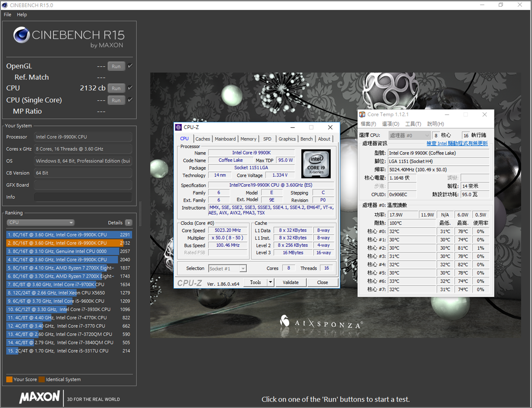Click the MAXON logo at the bottom
532x408 pixels.
[x=40, y=397]
